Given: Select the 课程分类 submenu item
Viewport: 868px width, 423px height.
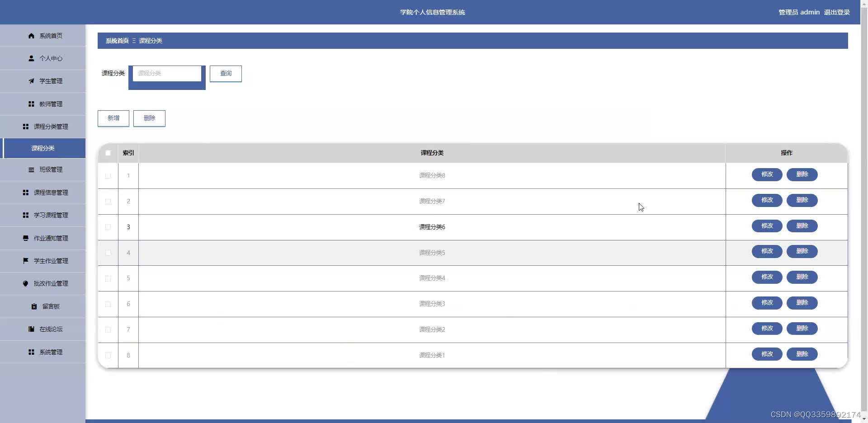Looking at the screenshot, I should pos(43,148).
